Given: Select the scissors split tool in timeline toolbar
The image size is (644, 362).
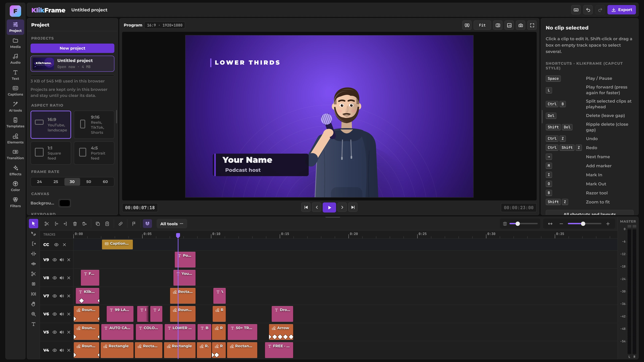Looking at the screenshot, I should (47, 224).
